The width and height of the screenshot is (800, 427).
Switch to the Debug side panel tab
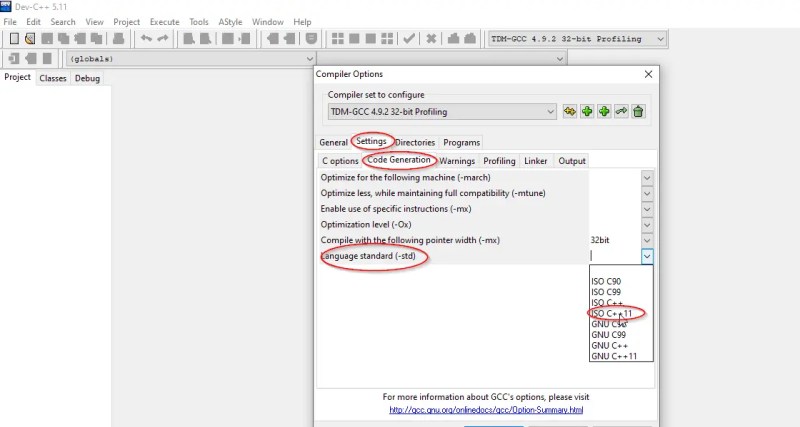pyautogui.click(x=87, y=78)
